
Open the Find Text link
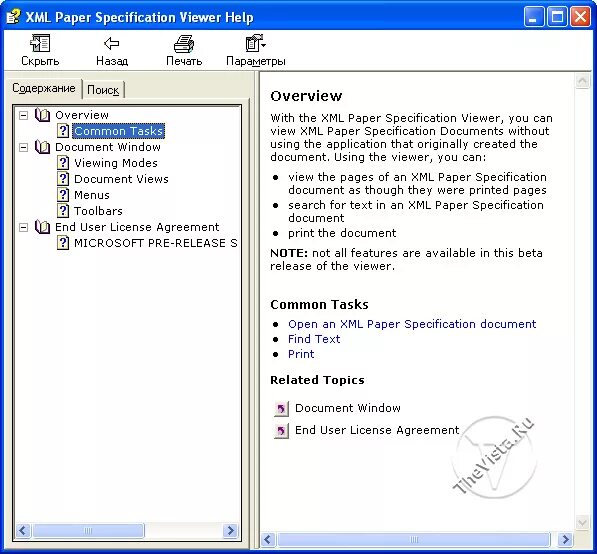coord(314,339)
